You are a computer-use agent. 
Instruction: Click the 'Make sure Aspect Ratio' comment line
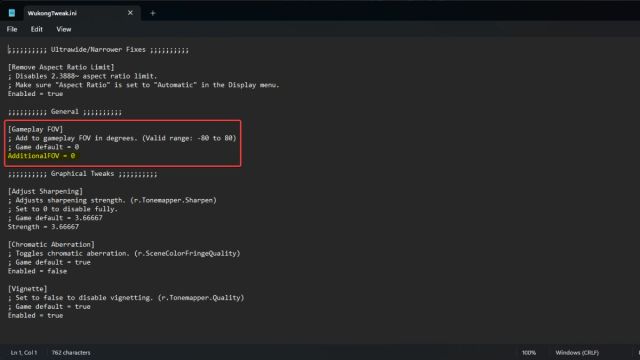click(x=144, y=85)
